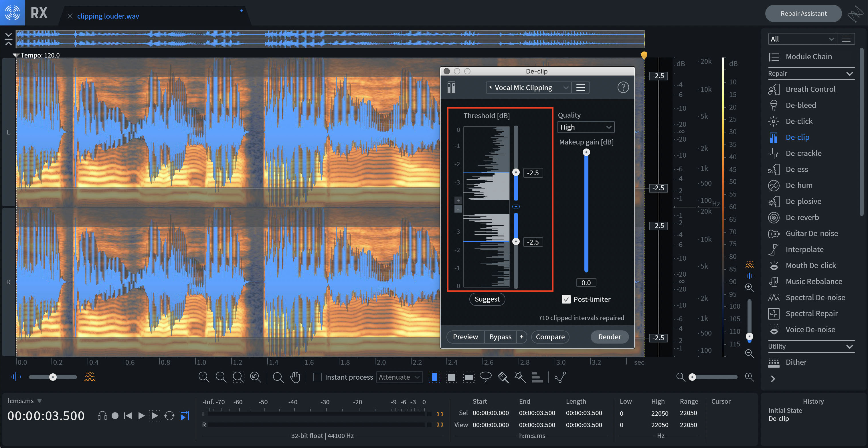Toggle the find similar event tool
Image resolution: width=868 pixels, height=448 pixels.
[x=560, y=377]
